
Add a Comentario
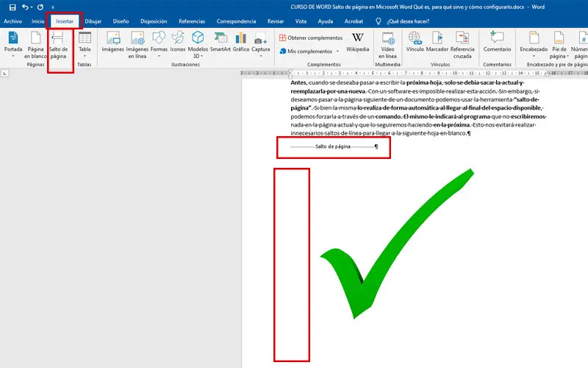click(497, 42)
